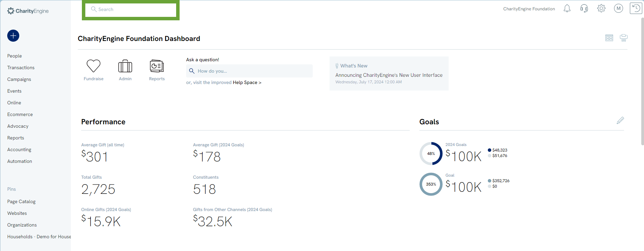
Task: Click the headset support icon
Action: click(x=584, y=8)
